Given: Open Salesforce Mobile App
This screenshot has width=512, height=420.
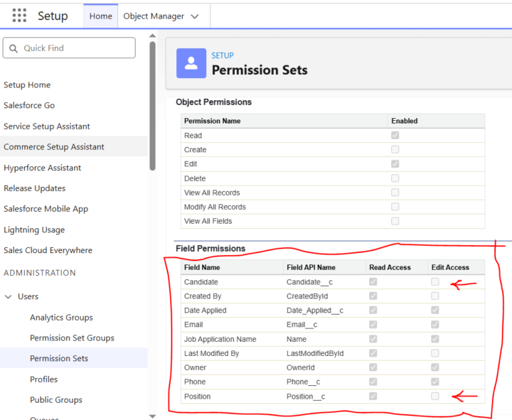Looking at the screenshot, I should click(x=46, y=209).
